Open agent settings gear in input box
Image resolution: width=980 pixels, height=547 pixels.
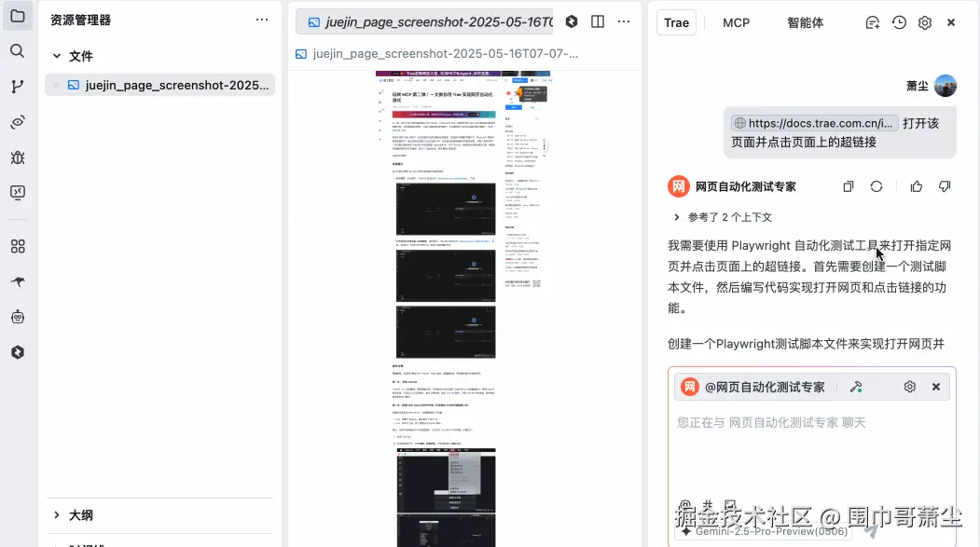click(x=909, y=387)
